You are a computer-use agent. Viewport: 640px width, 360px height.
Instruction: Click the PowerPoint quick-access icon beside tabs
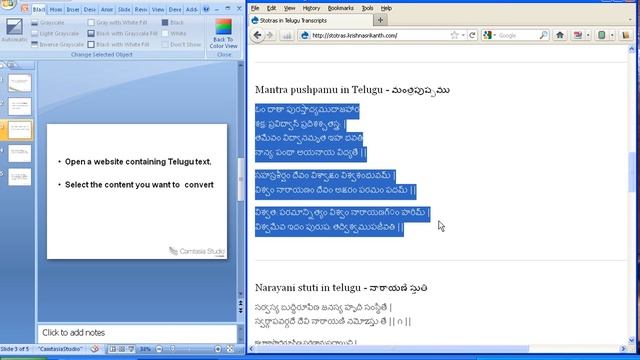coord(24,9)
